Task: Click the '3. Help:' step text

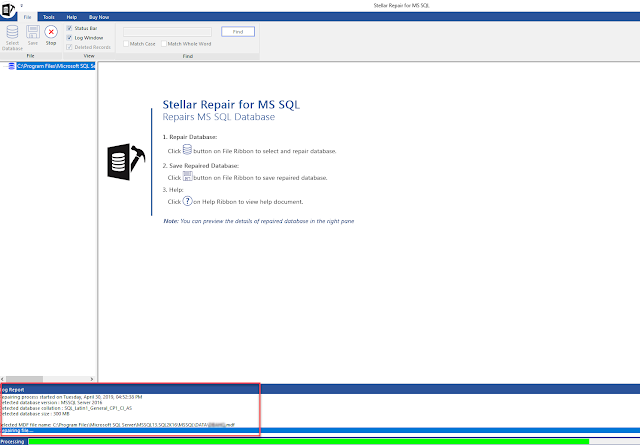Action: [x=173, y=190]
